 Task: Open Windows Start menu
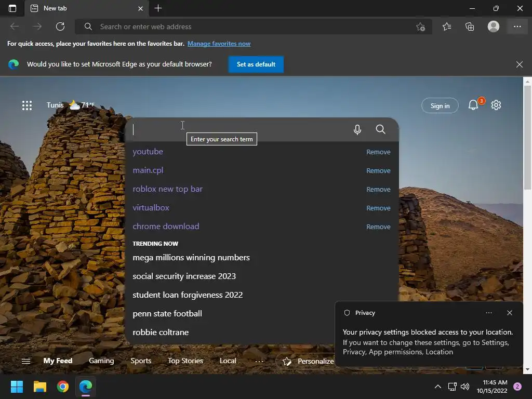click(17, 387)
